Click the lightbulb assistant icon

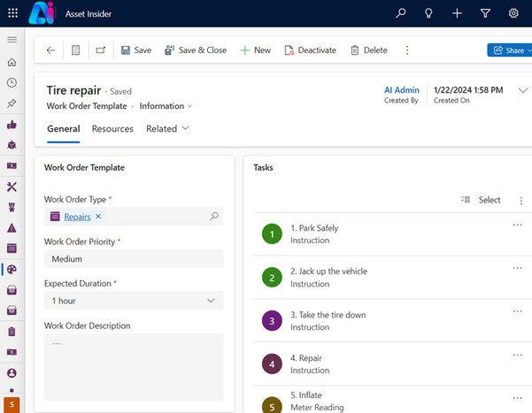click(x=428, y=13)
